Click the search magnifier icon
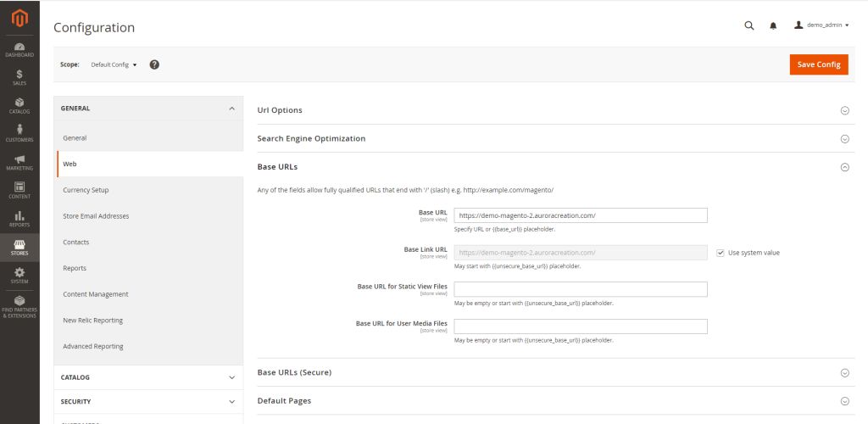 tap(749, 25)
